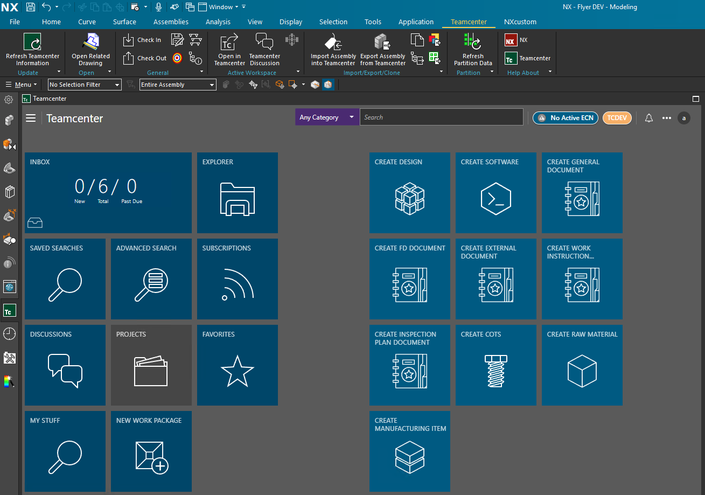Click the color palette sidebar icon
This screenshot has width=705, height=495.
pyautogui.click(x=9, y=382)
